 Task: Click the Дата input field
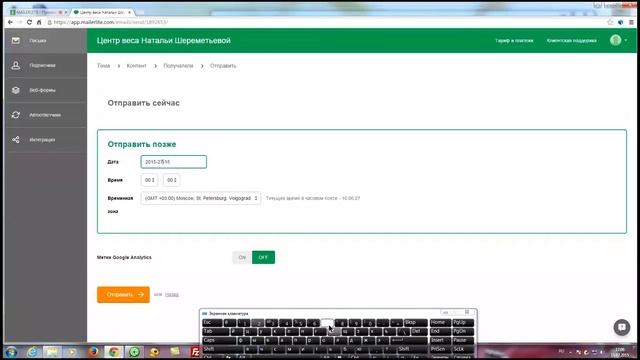coord(173,162)
